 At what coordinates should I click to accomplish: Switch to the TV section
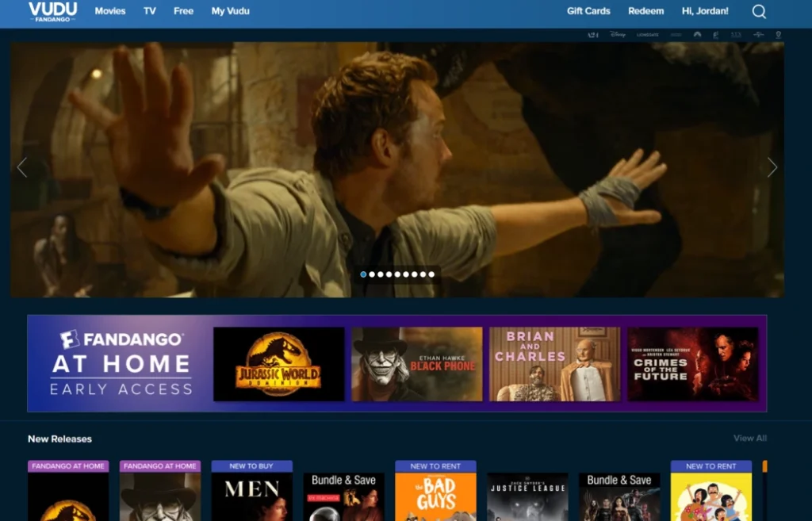tap(149, 11)
